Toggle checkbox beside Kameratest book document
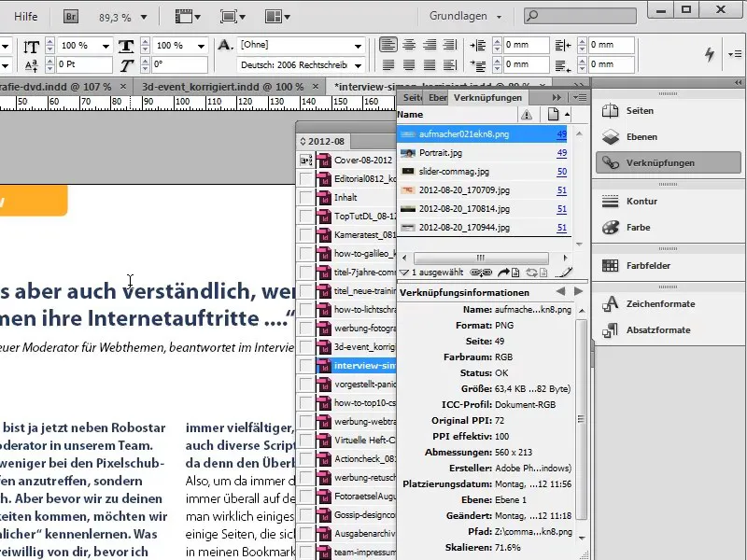This screenshot has width=747, height=560. pos(305,235)
